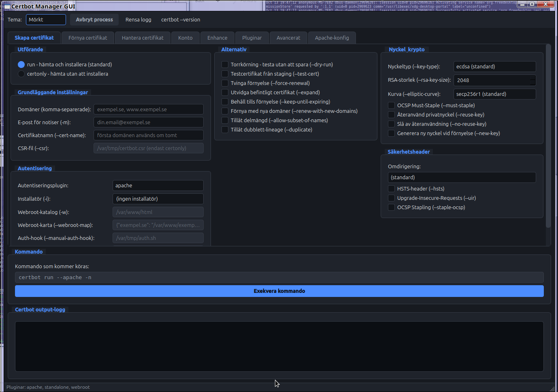The image size is (558, 392).
Task: Click the tab panel vertical scrollbar
Action: 548,136
